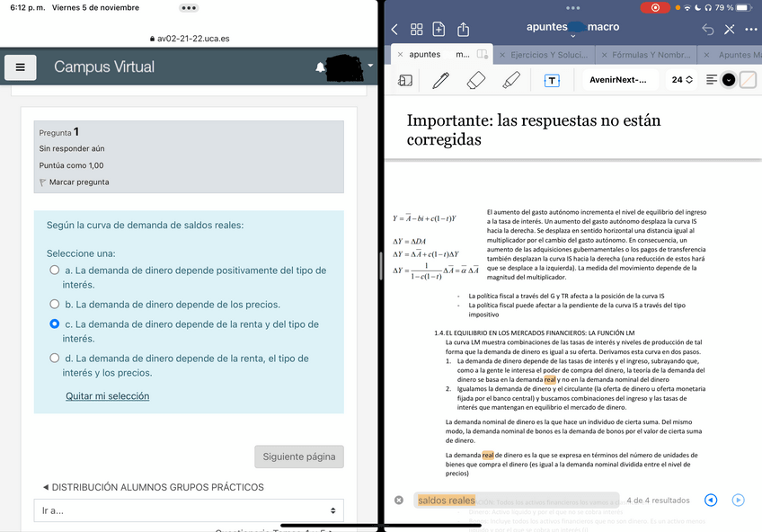Tap the black text color swatch

(x=729, y=80)
